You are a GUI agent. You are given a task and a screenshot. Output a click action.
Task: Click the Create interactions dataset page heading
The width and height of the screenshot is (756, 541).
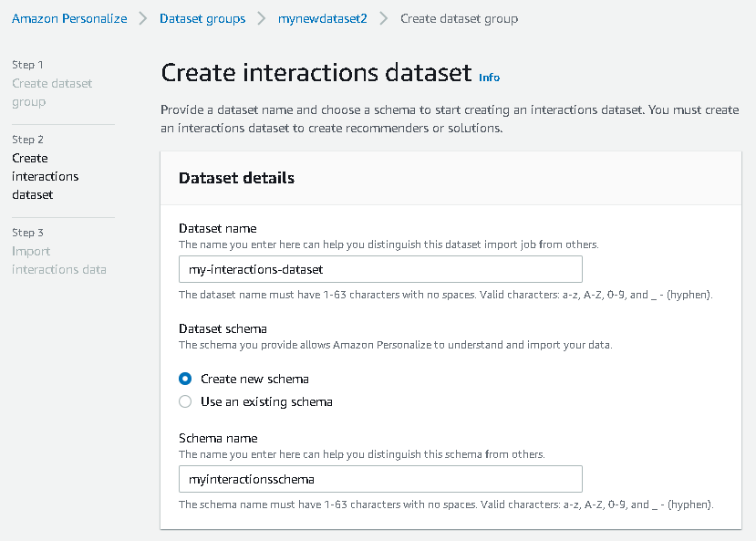316,74
